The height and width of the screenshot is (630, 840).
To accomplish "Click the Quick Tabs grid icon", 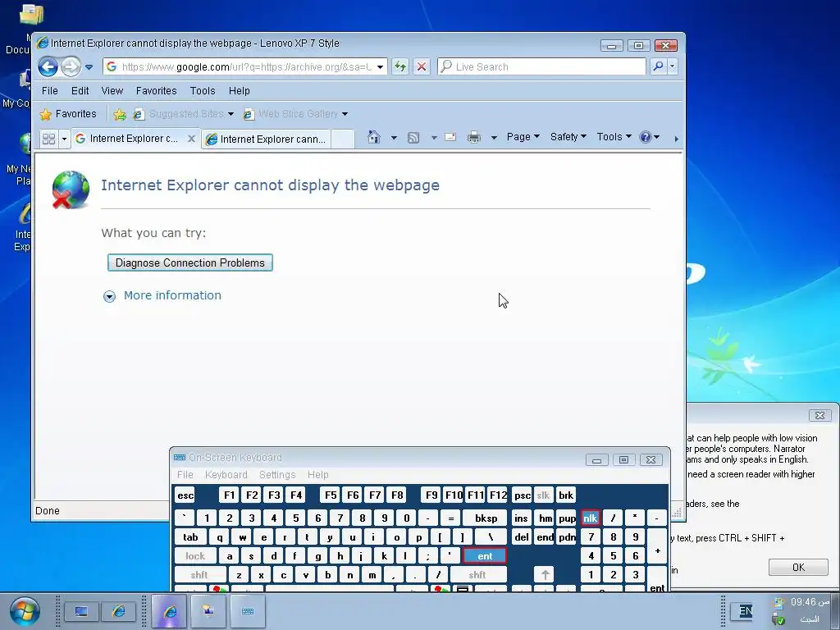I will tap(48, 139).
